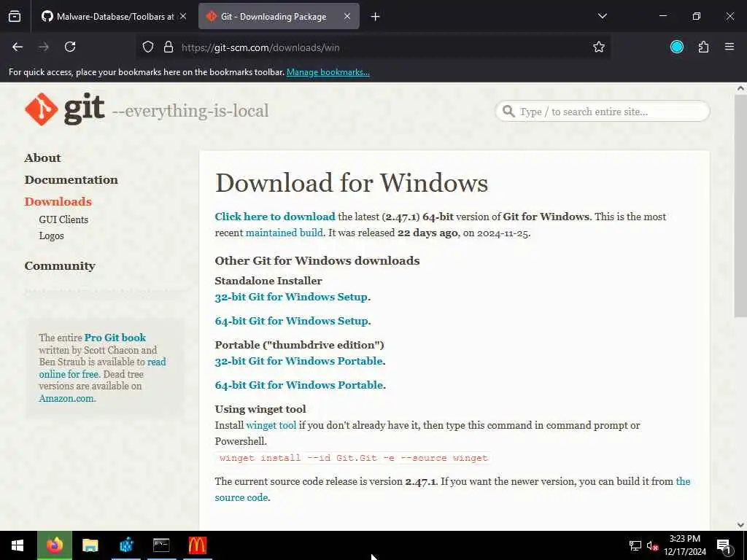Open Firefox View icon in tab bar
Viewport: 747px width, 560px height.
(15, 17)
